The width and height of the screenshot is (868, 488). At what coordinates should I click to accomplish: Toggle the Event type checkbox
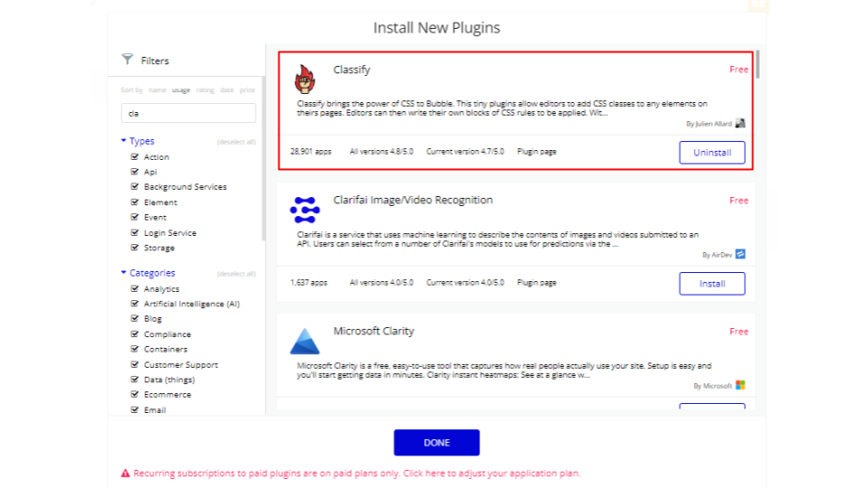pyautogui.click(x=135, y=217)
